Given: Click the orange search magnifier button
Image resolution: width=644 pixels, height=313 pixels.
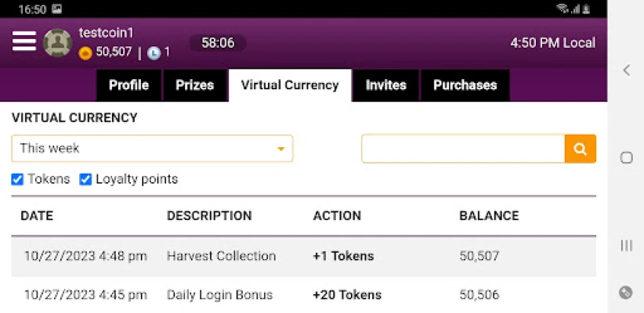Looking at the screenshot, I should pyautogui.click(x=580, y=149).
